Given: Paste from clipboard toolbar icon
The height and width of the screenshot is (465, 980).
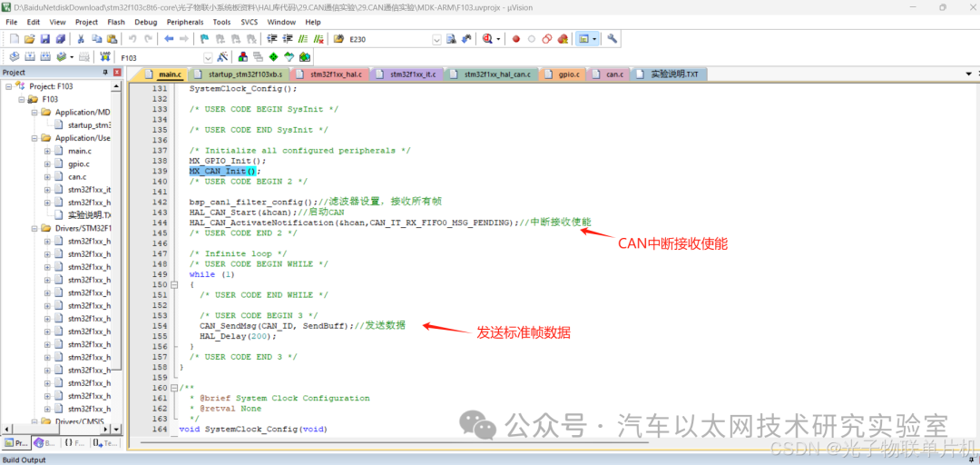Looking at the screenshot, I should coord(112,39).
